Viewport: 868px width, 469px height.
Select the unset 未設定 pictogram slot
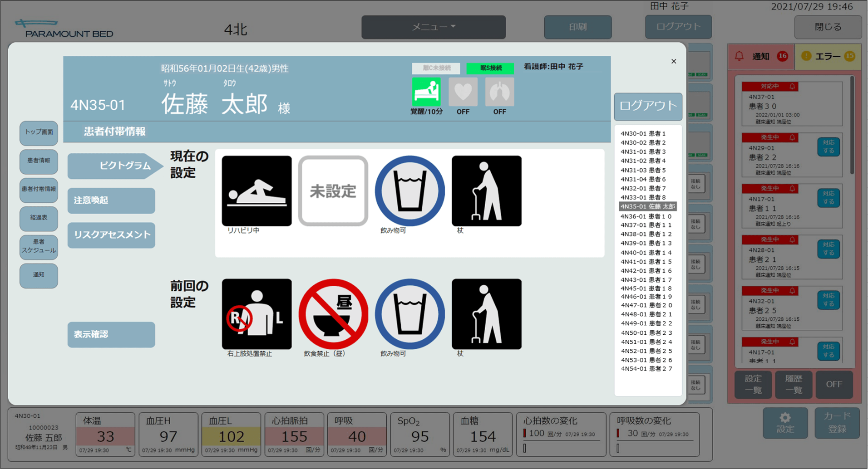click(333, 191)
